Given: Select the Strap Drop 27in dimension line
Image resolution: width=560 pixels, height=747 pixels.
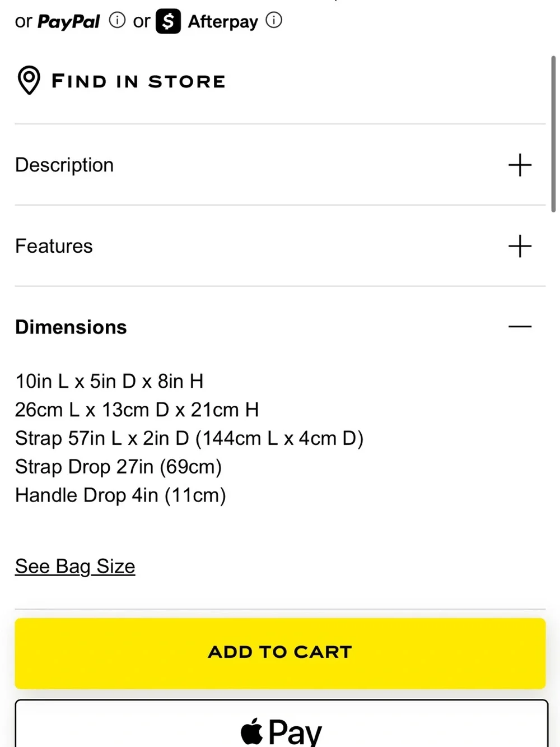Looking at the screenshot, I should (x=119, y=467).
